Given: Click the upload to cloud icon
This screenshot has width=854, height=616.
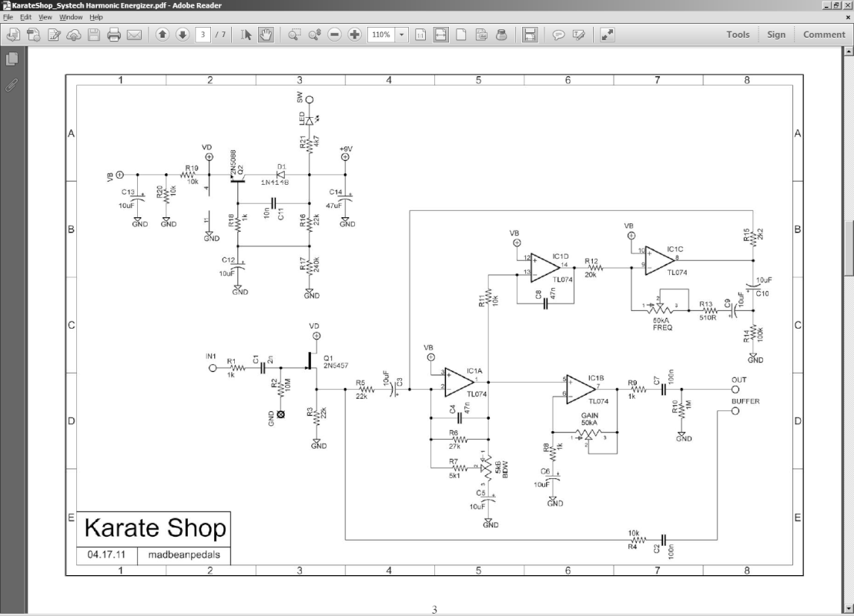Looking at the screenshot, I should pos(73,35).
